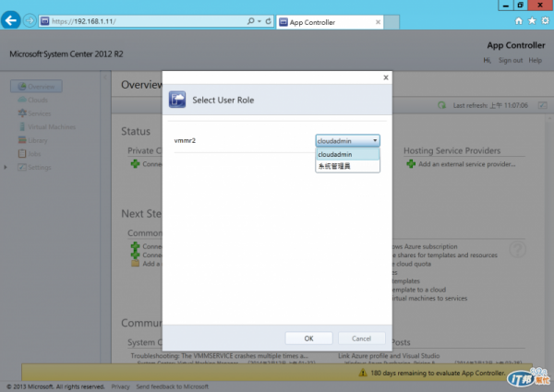Open the vmmr2 user role combo box
This screenshot has width=554, height=392.
(x=347, y=141)
